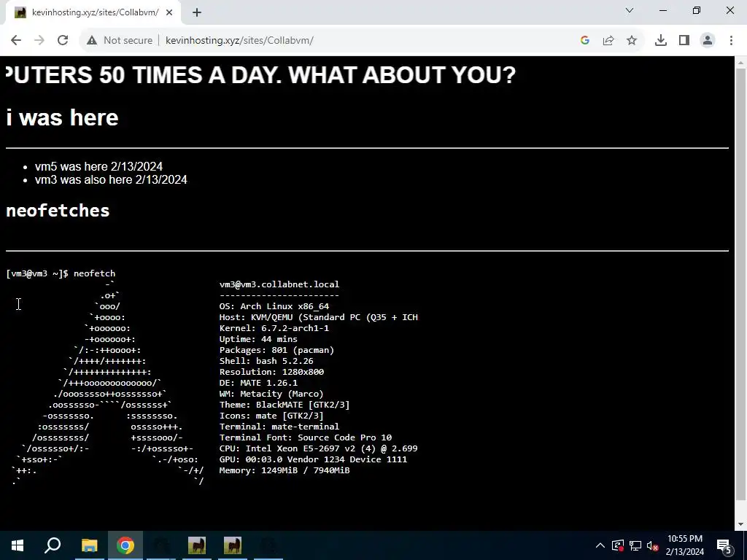The image size is (747, 560).
Task: Open the first horse-picture taskbar app
Action: [197, 545]
